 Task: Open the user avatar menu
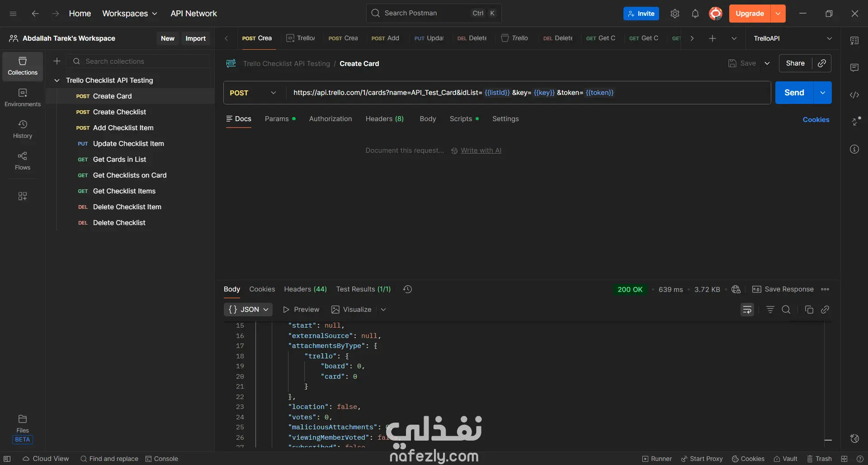tap(716, 14)
